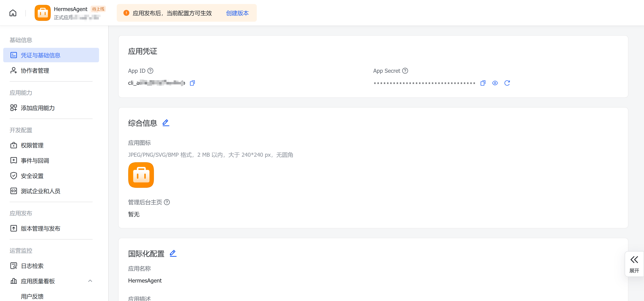Click the large application icon thumbnail

141,175
